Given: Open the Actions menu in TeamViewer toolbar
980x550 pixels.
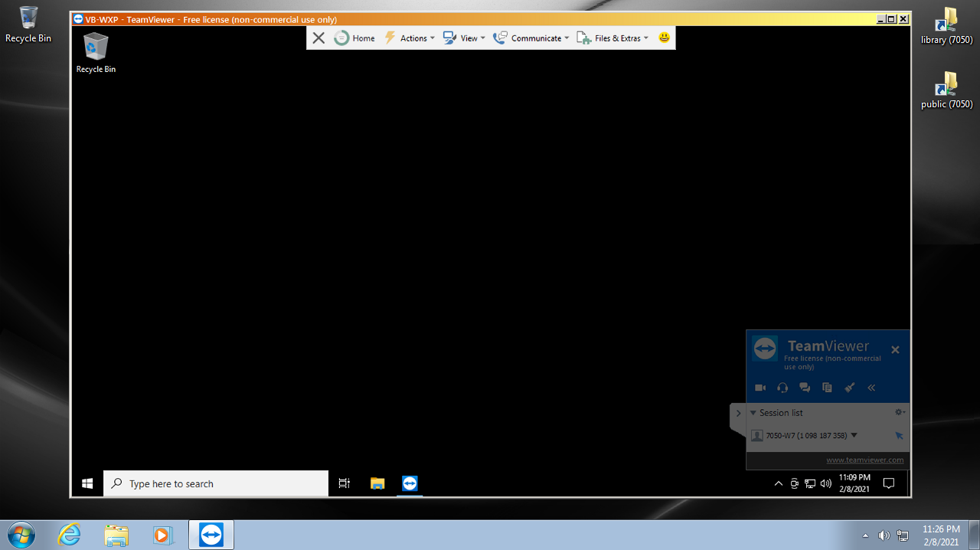Looking at the screenshot, I should point(410,38).
